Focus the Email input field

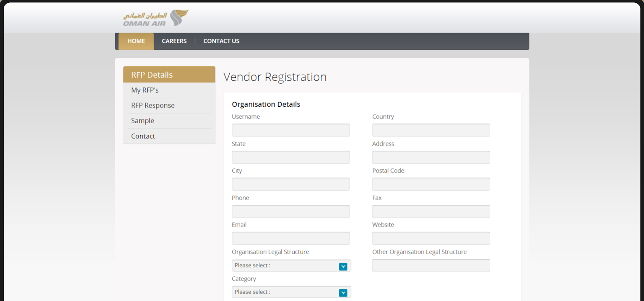[x=291, y=238]
